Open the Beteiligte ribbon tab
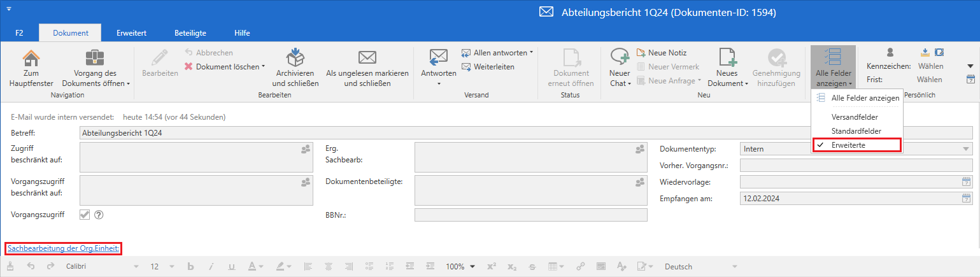980x277 pixels. pyautogui.click(x=190, y=32)
